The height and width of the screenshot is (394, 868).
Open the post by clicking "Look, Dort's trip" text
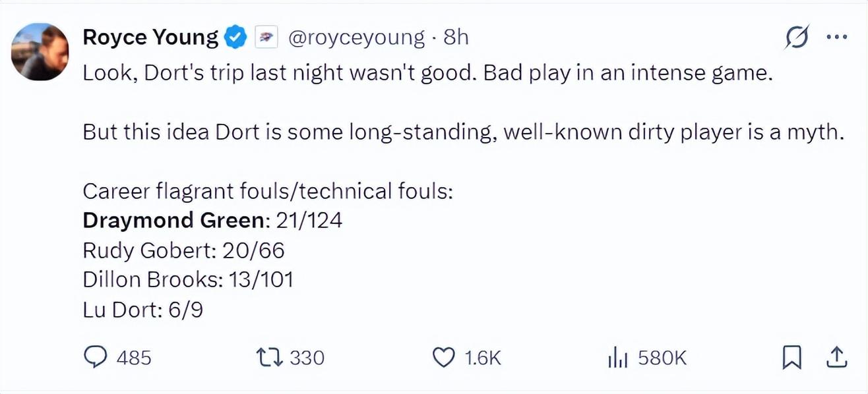165,73
